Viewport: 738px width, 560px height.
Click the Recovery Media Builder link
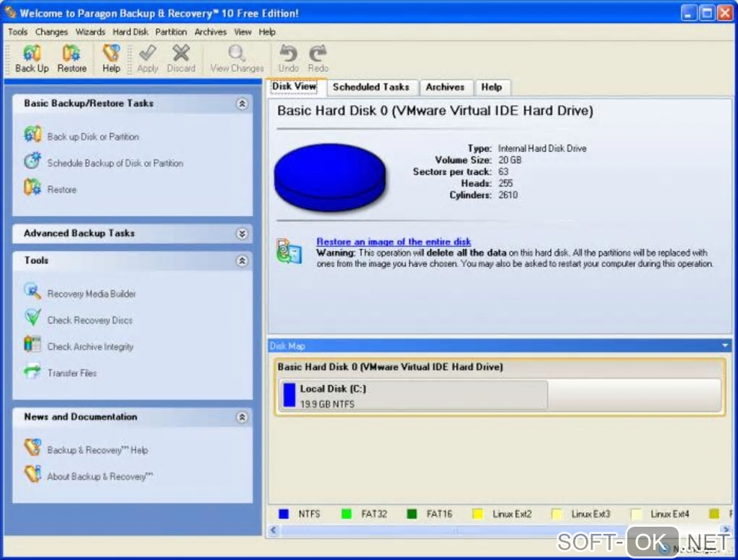point(91,294)
